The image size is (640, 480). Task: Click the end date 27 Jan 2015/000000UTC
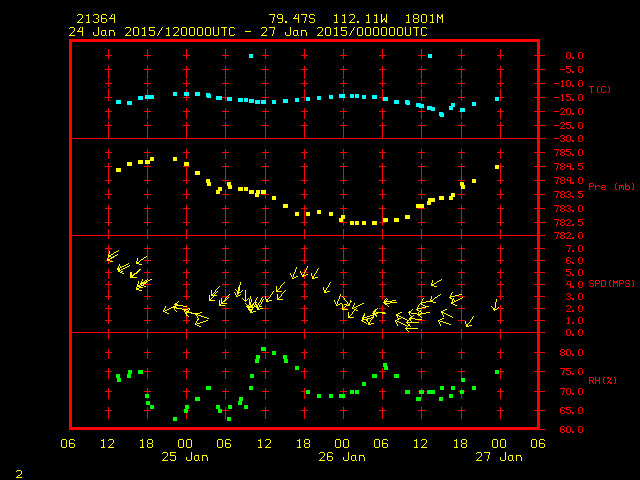(x=344, y=32)
